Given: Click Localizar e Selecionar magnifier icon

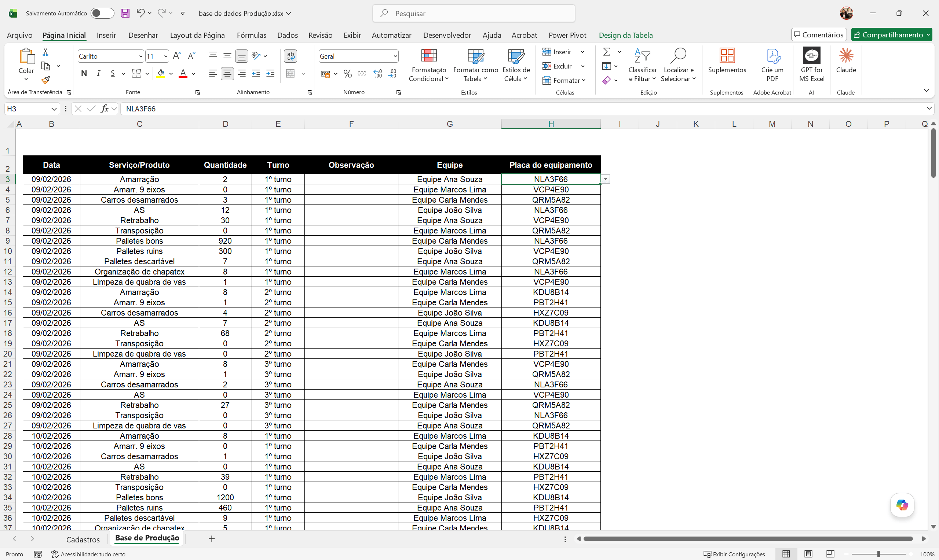Looking at the screenshot, I should tap(679, 56).
